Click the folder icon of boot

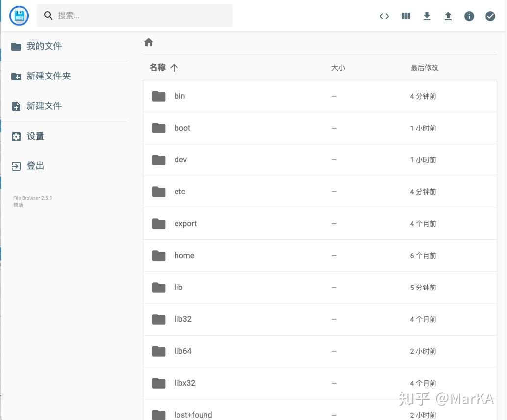[x=159, y=128]
